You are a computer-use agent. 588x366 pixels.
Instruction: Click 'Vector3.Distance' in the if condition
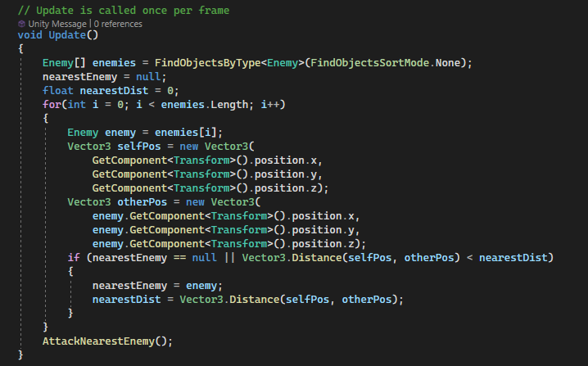point(292,258)
